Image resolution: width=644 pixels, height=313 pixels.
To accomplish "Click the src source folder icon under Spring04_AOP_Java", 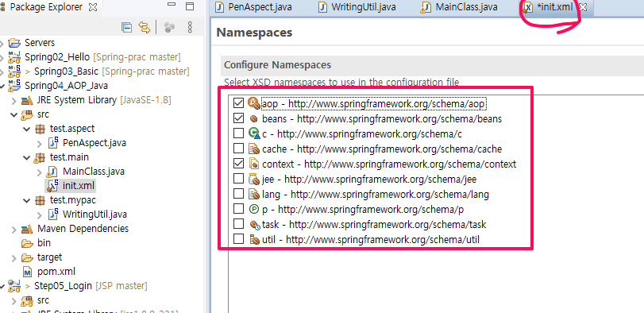I will click(27, 114).
